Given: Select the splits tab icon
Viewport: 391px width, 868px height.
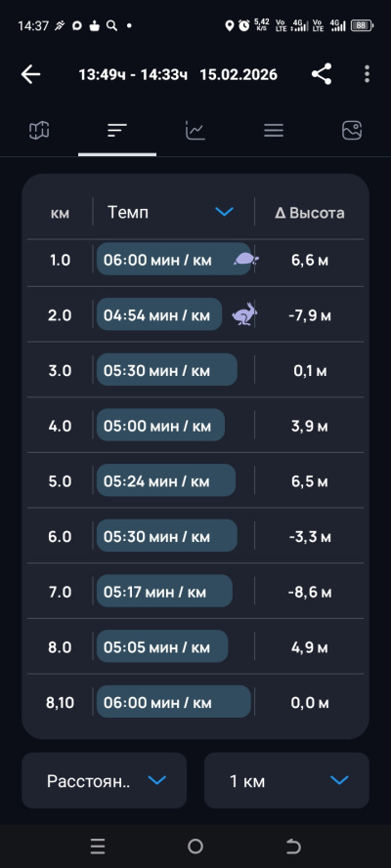Looking at the screenshot, I should tap(117, 131).
